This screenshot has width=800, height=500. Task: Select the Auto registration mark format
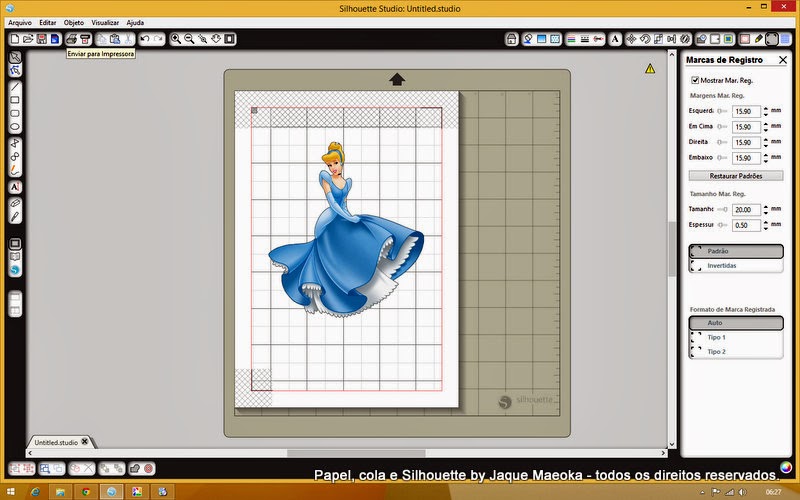pyautogui.click(x=736, y=323)
